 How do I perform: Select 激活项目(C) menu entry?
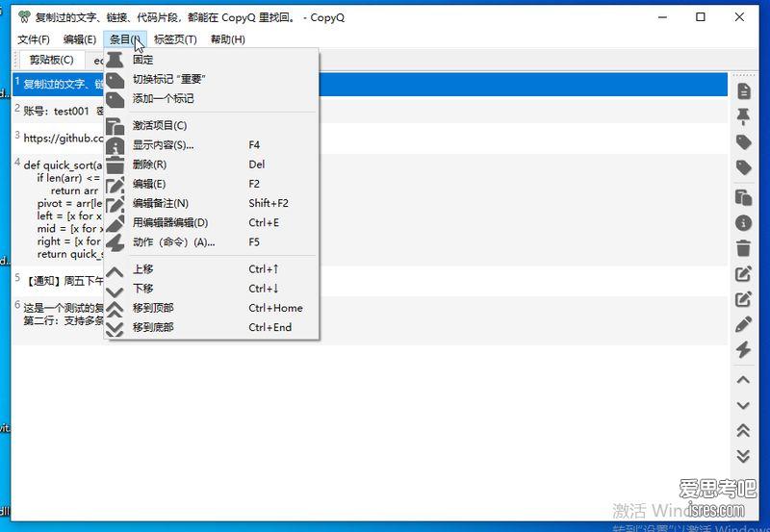pyautogui.click(x=212, y=126)
